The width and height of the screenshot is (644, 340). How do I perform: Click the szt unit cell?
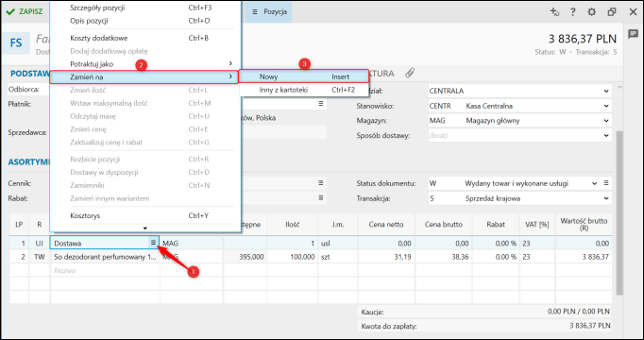(337, 257)
